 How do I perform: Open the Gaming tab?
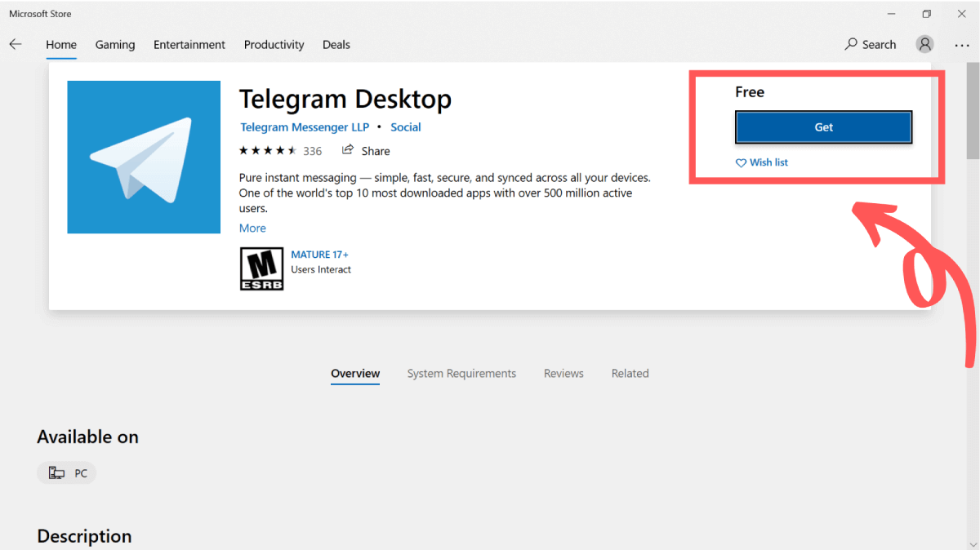[115, 44]
